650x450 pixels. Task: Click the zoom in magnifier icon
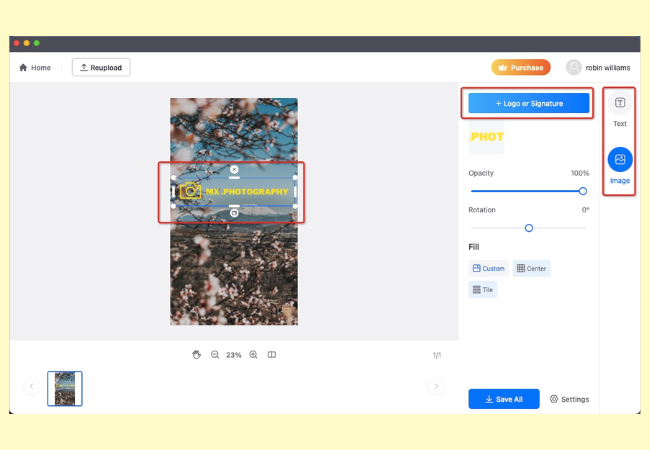coord(253,354)
